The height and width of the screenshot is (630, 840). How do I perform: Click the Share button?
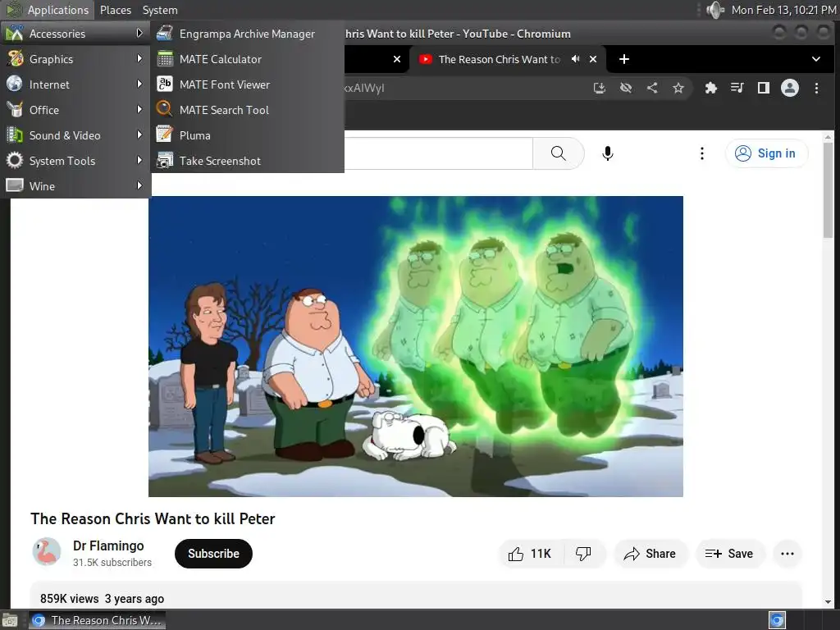point(650,554)
